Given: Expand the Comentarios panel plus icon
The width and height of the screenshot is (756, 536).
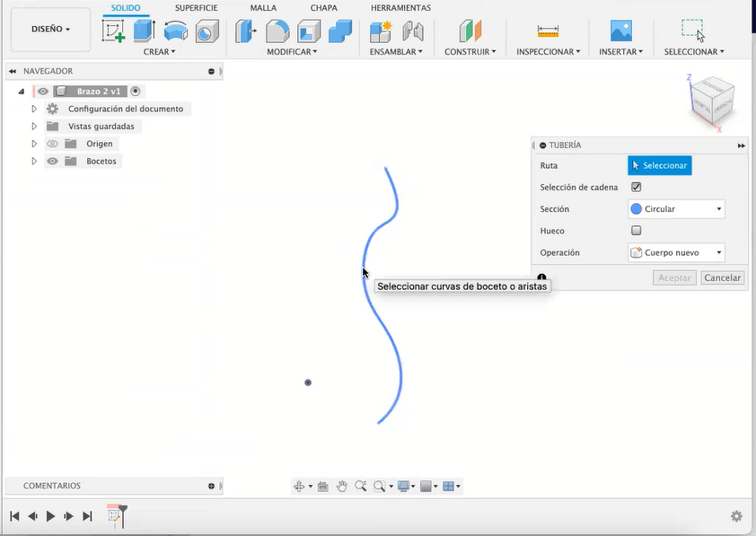Looking at the screenshot, I should (x=211, y=486).
